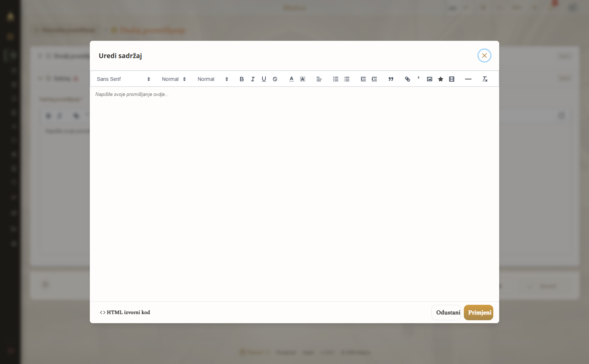Open the text alignment options
The image size is (589, 364).
point(319,79)
